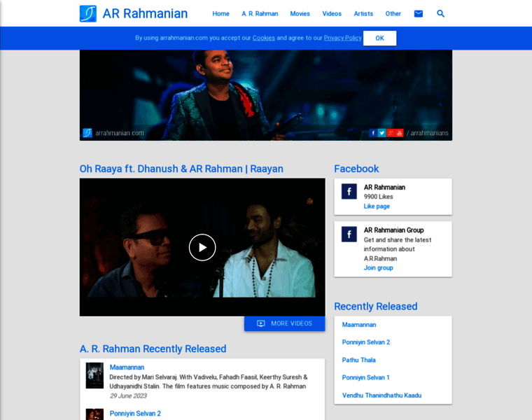This screenshot has height=420, width=532.
Task: Open the Artists menu
Action: point(363,13)
